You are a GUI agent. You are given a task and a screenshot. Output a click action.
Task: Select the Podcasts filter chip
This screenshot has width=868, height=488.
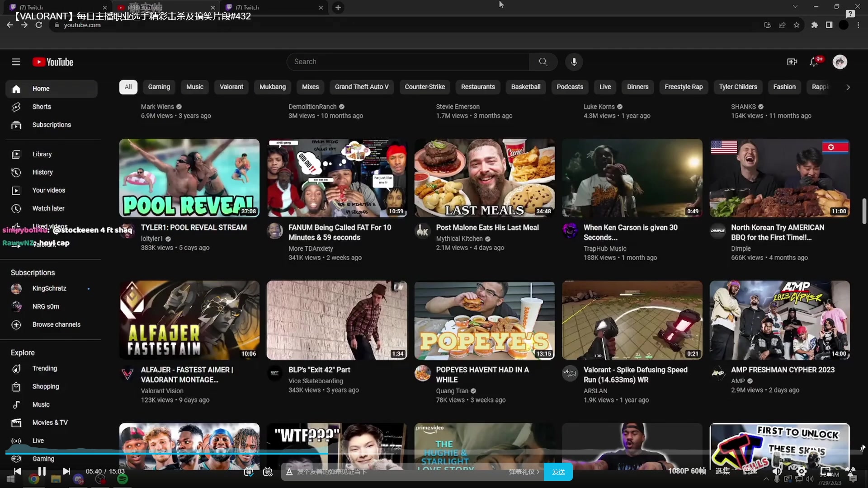[x=570, y=87]
